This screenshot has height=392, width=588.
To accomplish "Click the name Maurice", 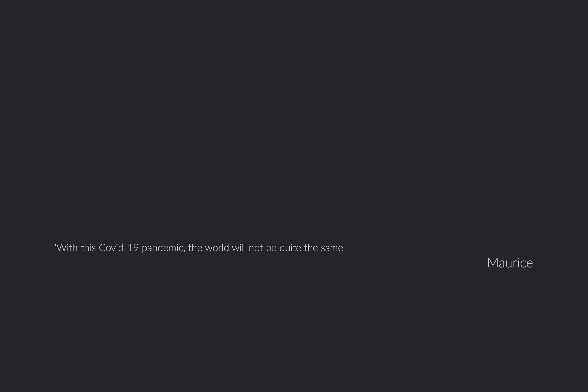I will (x=510, y=263).
